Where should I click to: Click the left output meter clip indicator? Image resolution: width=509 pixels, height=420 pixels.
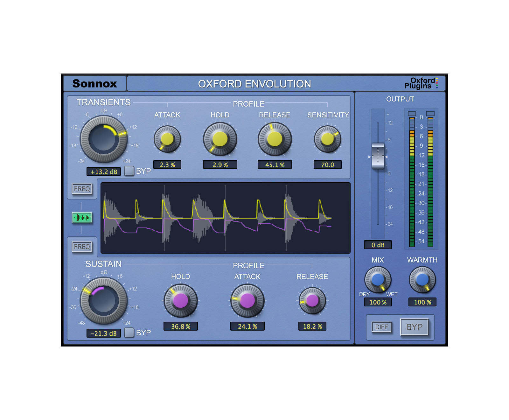tap(412, 114)
